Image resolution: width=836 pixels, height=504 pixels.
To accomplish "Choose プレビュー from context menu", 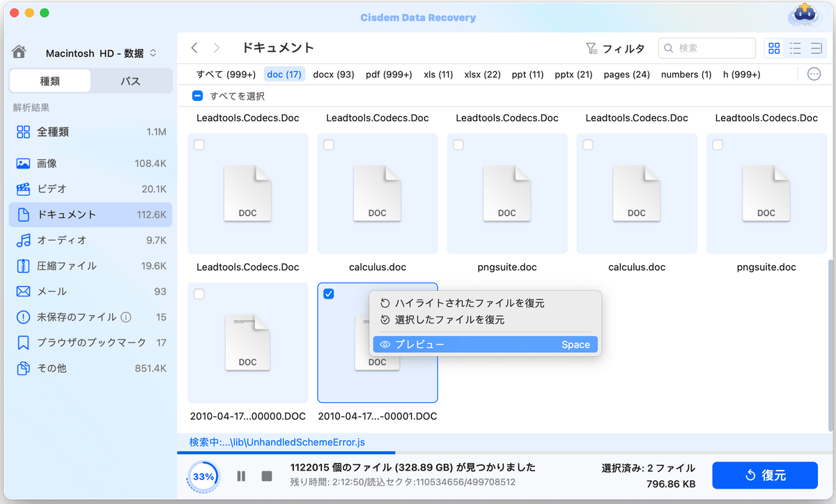I will pos(485,345).
